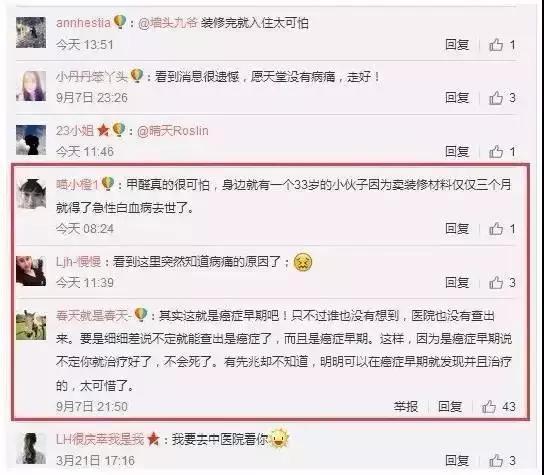The image size is (544, 475).
Task: Open the @墙头九爷 mention link
Action: pos(168,23)
